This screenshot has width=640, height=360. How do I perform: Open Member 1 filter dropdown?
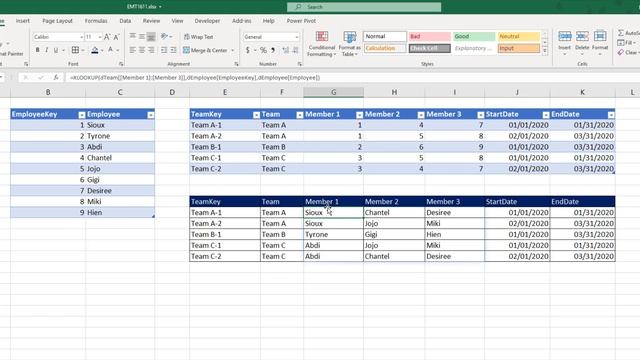[359, 115]
